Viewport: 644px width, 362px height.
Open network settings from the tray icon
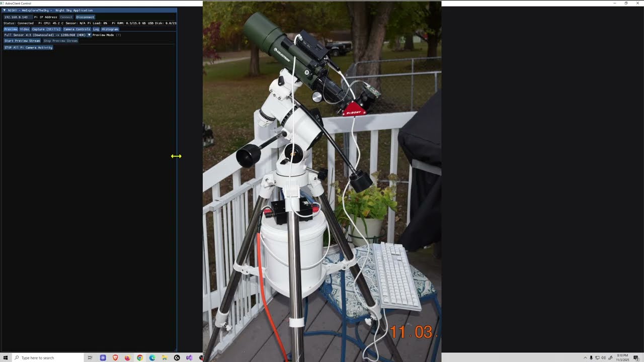[597, 358]
